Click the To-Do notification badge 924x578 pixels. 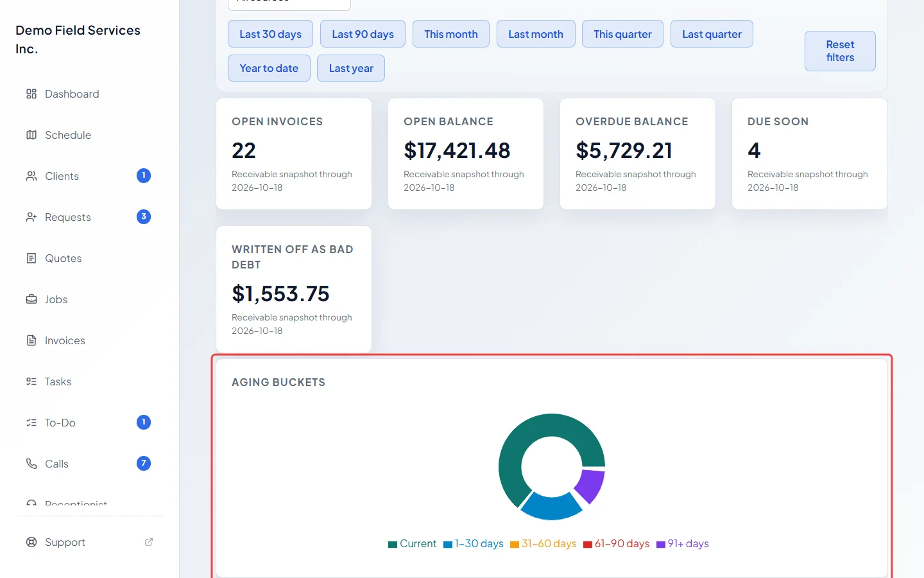tap(144, 422)
